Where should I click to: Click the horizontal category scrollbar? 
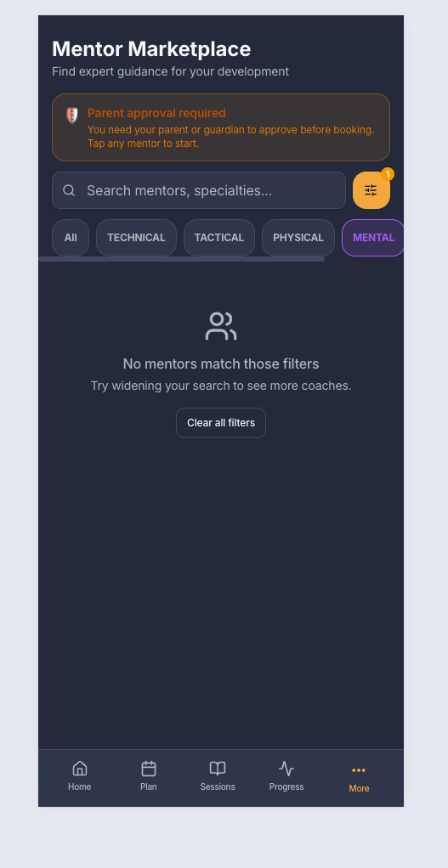(x=182, y=258)
